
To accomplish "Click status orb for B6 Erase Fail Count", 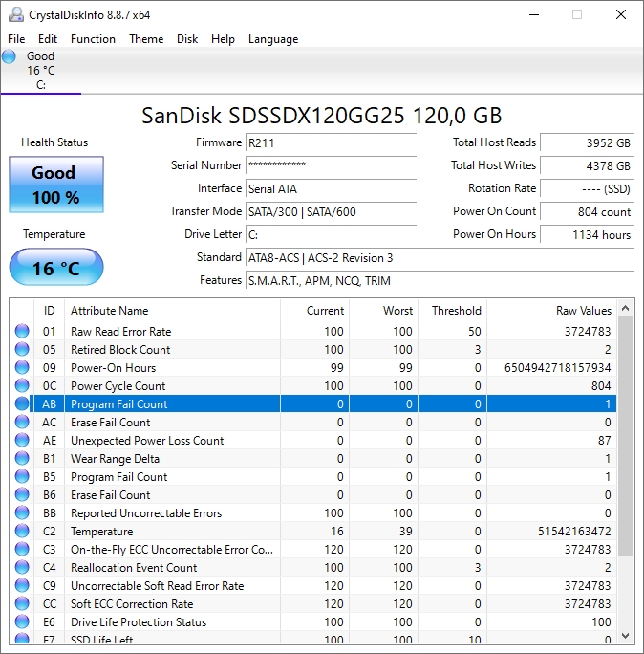I will (x=22, y=494).
